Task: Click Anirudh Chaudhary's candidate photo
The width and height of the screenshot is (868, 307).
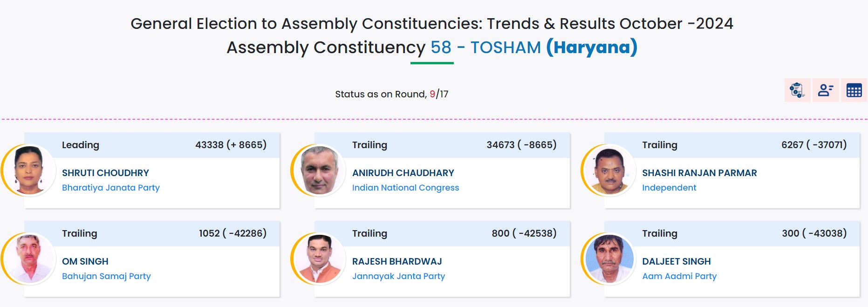Action: pyautogui.click(x=319, y=171)
